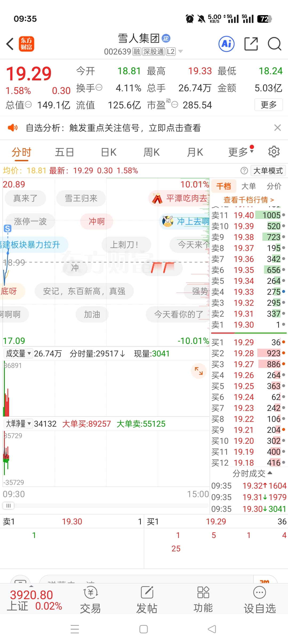Tap the Android back triangle button
The image size is (288, 644).
tap(212, 629)
